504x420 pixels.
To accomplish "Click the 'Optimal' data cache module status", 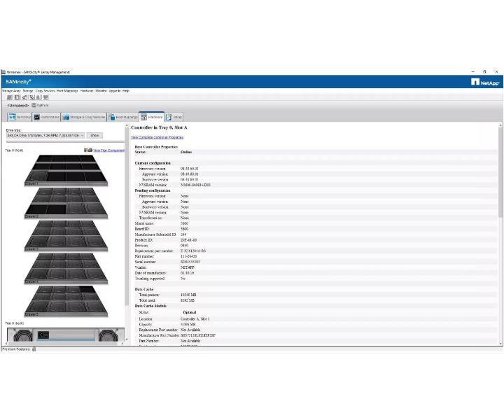I will coord(189,312).
